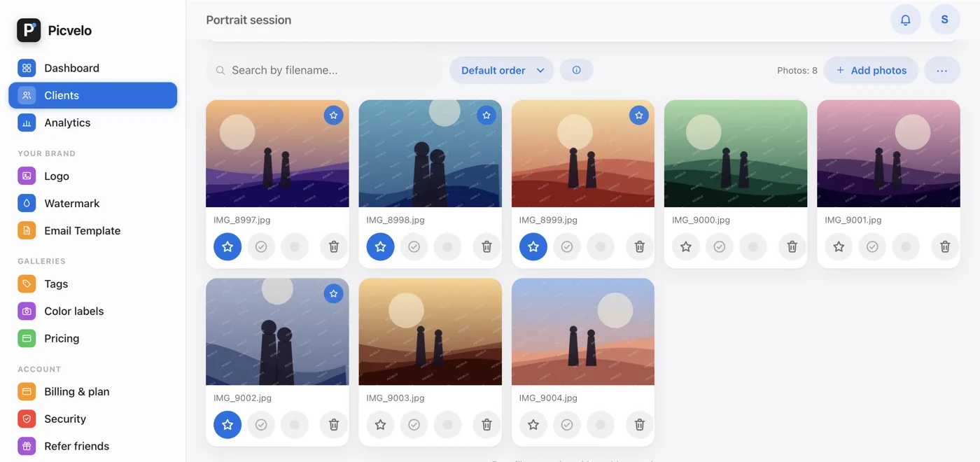The height and width of the screenshot is (462, 980).
Task: Unstar photo IMG_8999.jpg
Action: (x=533, y=246)
